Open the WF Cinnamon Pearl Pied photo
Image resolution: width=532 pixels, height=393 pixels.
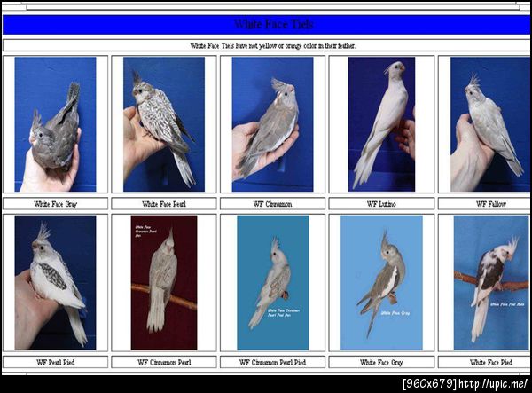tap(273, 282)
